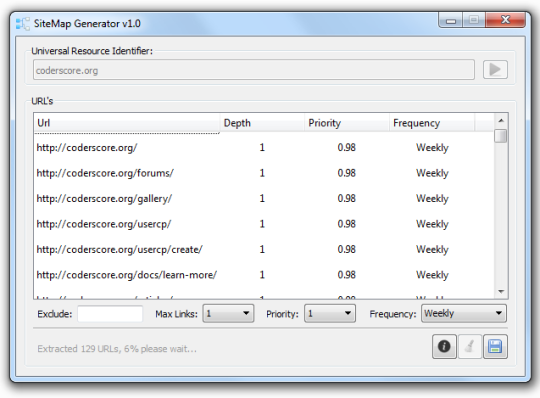Select the http://coderscore.org/usercp/create/ row

(264, 249)
